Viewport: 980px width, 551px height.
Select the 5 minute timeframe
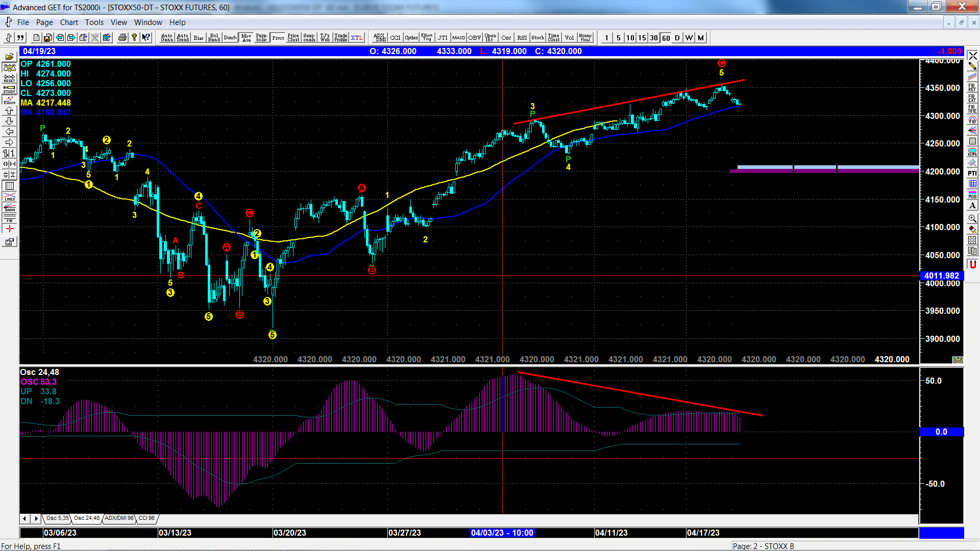coord(619,38)
